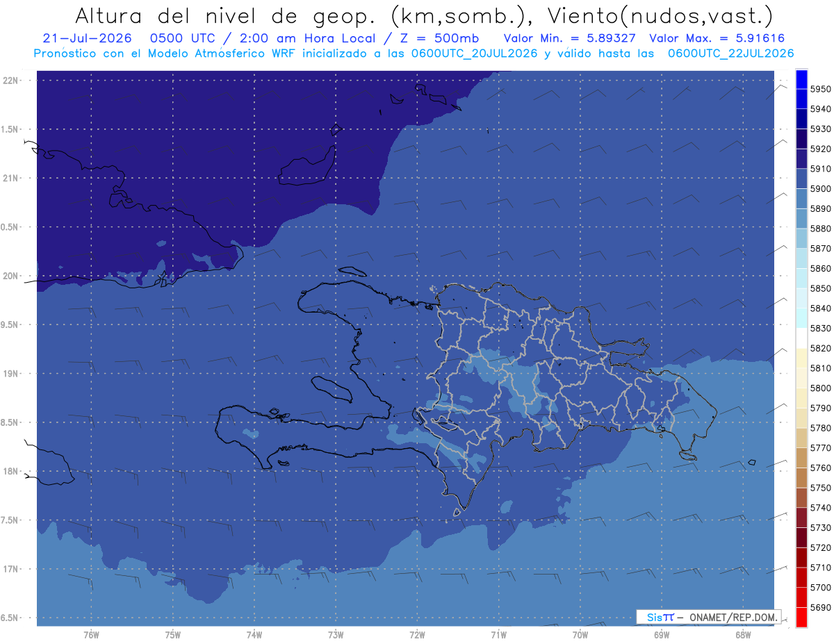Click the latitude label '17N'

tap(10, 569)
